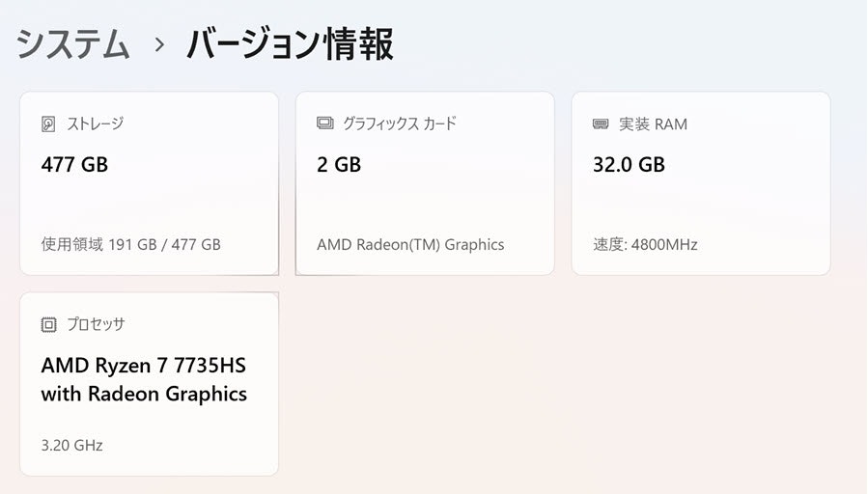The image size is (868, 494).
Task: Go back to システム breadcrumb
Action: pyautogui.click(x=73, y=44)
